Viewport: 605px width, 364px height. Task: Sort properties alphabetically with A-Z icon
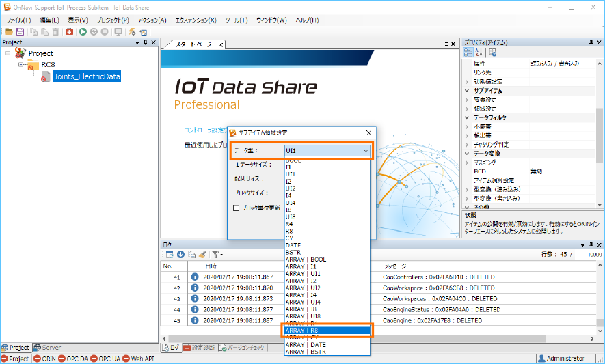[x=479, y=53]
